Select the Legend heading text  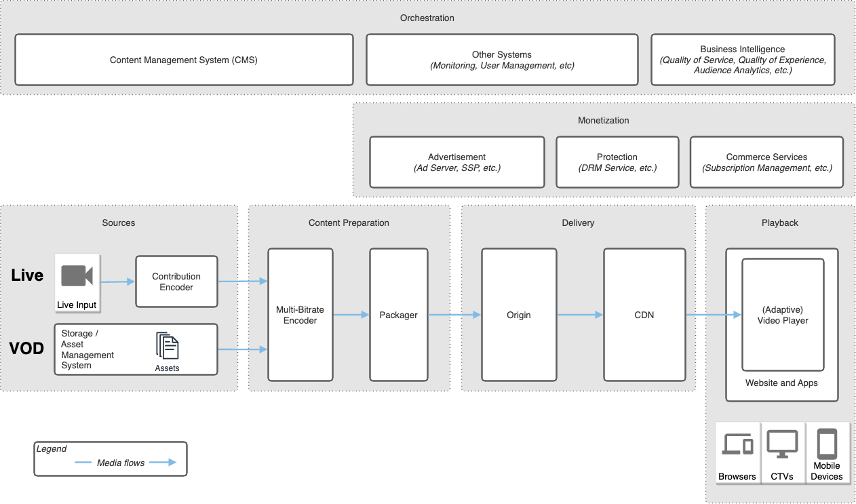(x=52, y=449)
